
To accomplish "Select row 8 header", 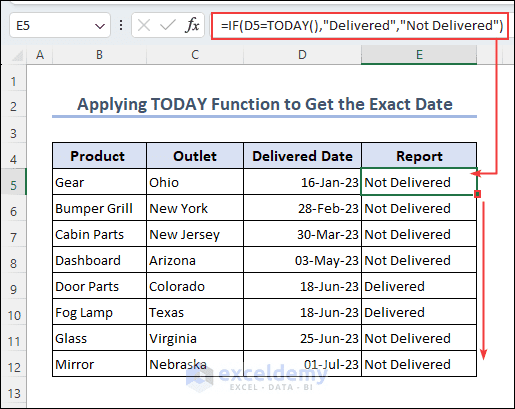I will point(13,260).
